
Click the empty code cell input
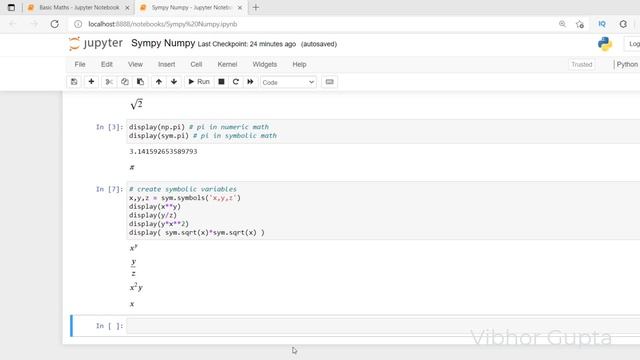(383, 326)
